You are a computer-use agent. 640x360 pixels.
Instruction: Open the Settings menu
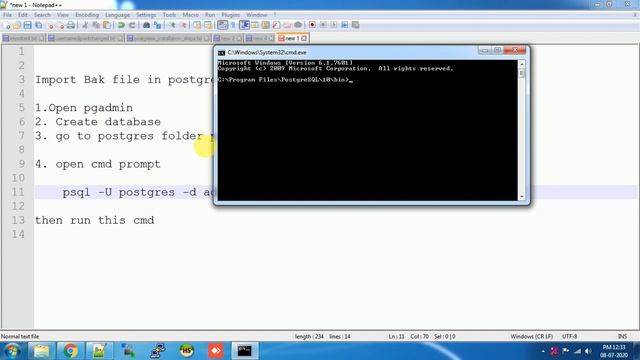[x=146, y=15]
